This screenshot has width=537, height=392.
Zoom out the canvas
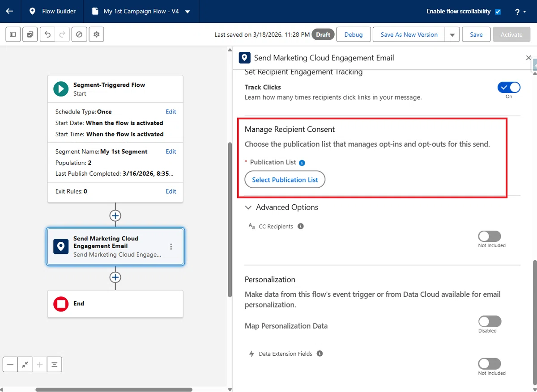(10, 365)
